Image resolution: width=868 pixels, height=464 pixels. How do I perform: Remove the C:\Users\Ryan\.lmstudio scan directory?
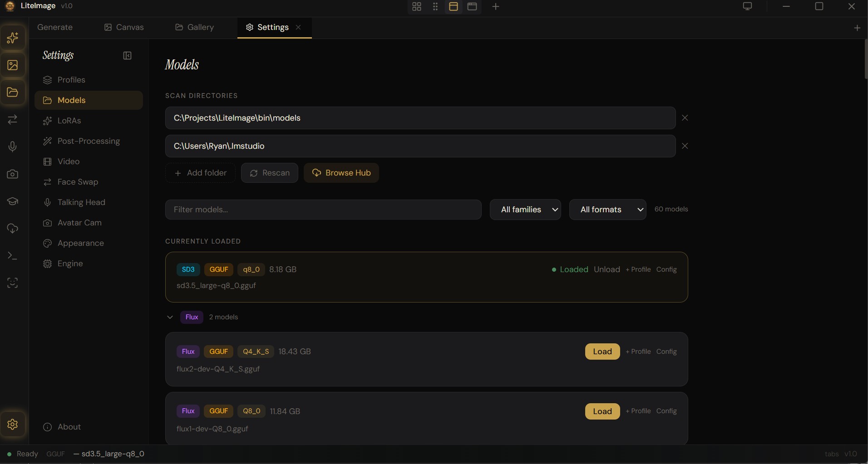point(685,146)
